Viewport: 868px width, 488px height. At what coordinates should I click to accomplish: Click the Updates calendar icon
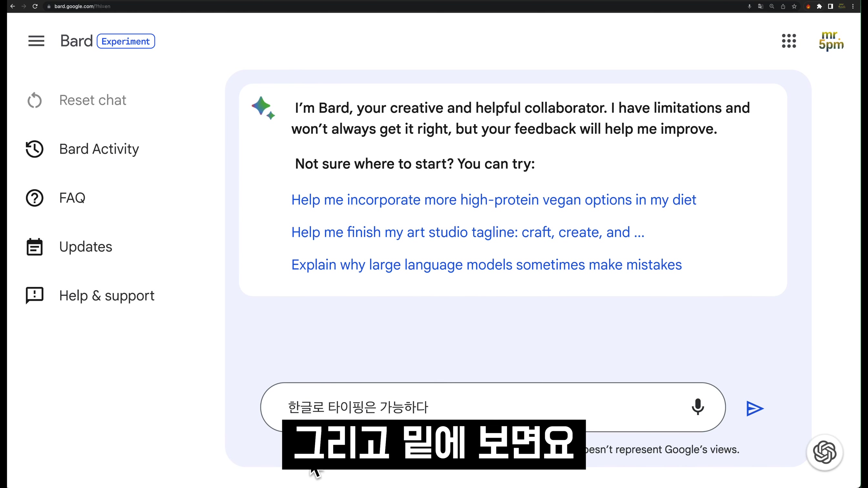pyautogui.click(x=34, y=247)
